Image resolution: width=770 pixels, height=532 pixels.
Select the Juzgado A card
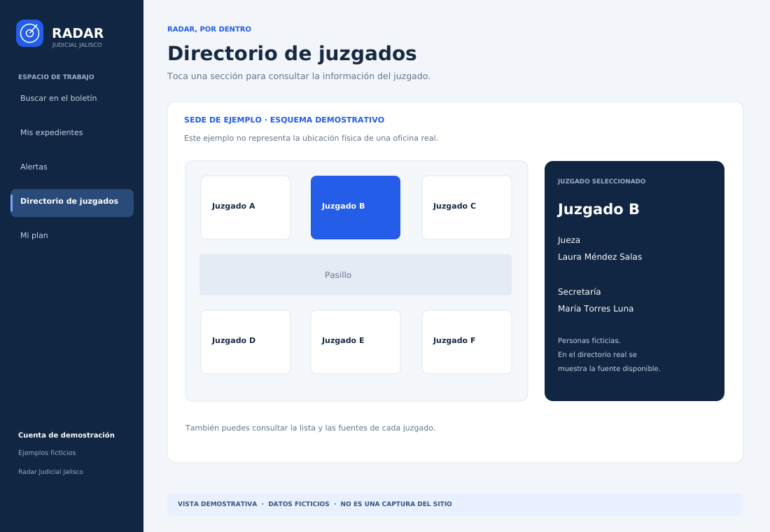tap(246, 207)
